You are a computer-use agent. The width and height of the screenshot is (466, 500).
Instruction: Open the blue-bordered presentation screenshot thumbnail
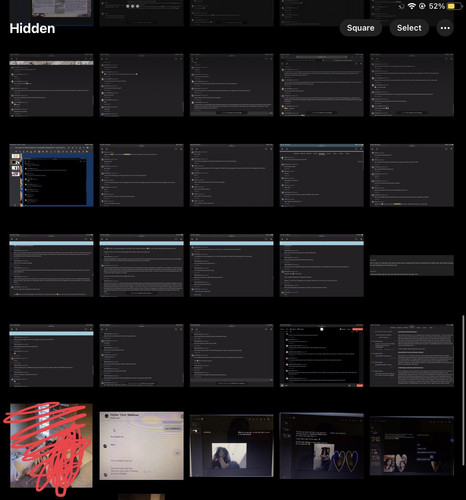51,175
